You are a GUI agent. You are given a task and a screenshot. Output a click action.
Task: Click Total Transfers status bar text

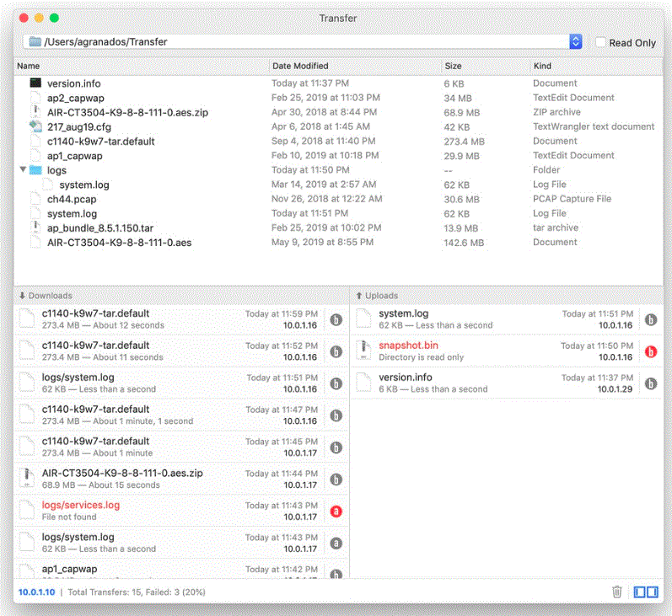point(137,592)
